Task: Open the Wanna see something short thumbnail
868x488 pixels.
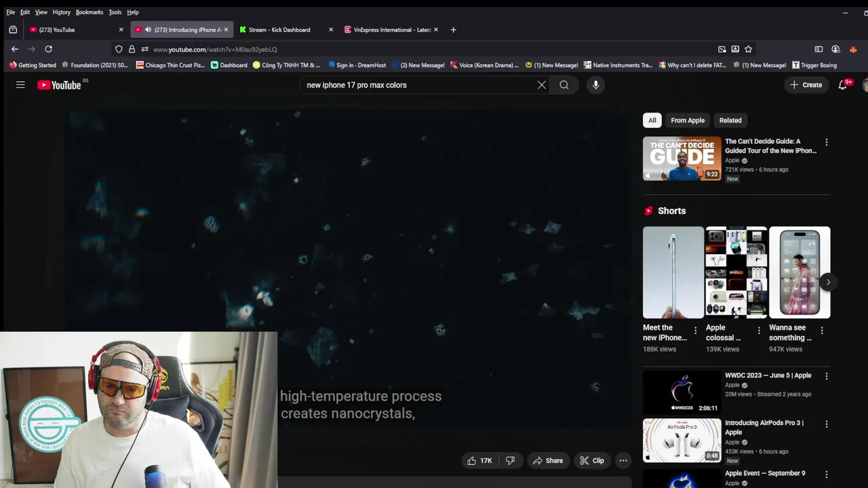Action: click(800, 272)
